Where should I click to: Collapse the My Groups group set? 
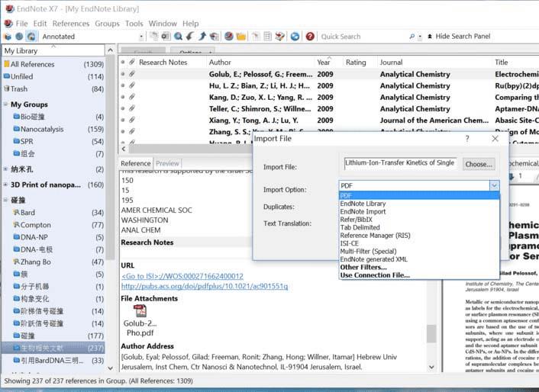pos(6,104)
